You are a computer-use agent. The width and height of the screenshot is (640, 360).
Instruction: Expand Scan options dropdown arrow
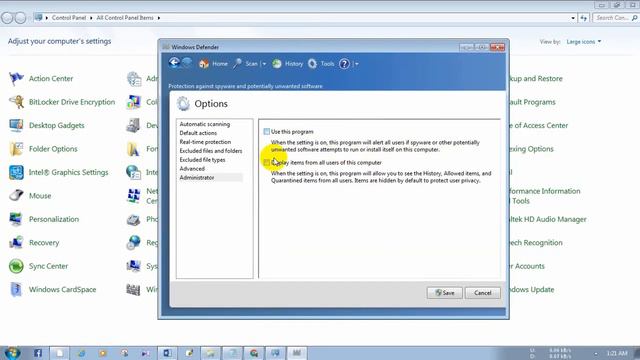tap(264, 64)
